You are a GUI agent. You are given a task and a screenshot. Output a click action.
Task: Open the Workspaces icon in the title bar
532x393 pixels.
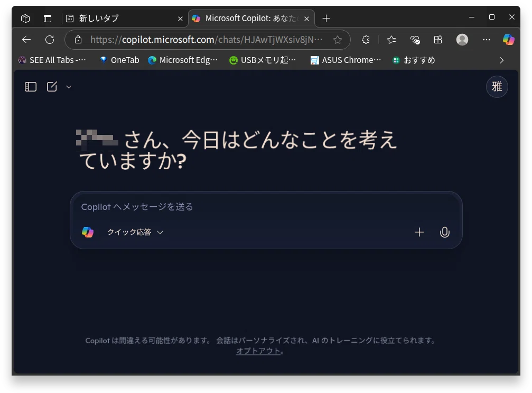click(x=25, y=19)
